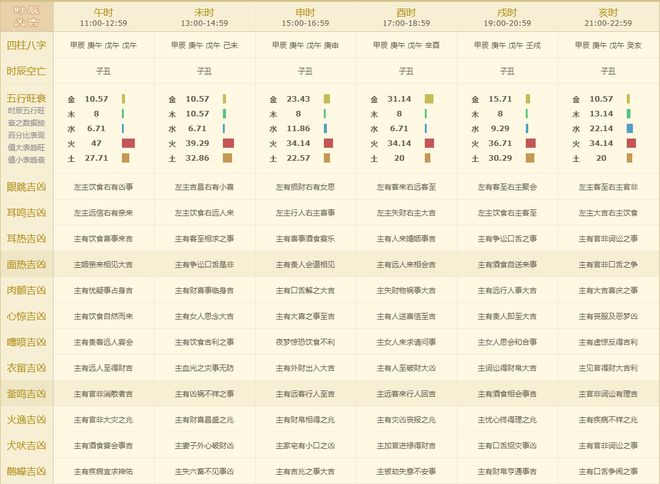Click the cell 主有官非大灾之兆

pyautogui.click(x=104, y=420)
